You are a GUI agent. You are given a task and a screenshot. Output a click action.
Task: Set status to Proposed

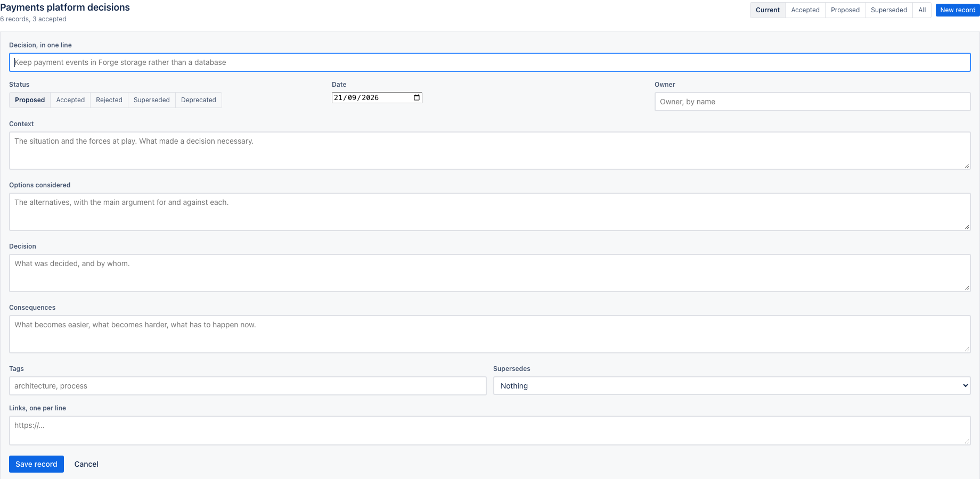tap(30, 100)
